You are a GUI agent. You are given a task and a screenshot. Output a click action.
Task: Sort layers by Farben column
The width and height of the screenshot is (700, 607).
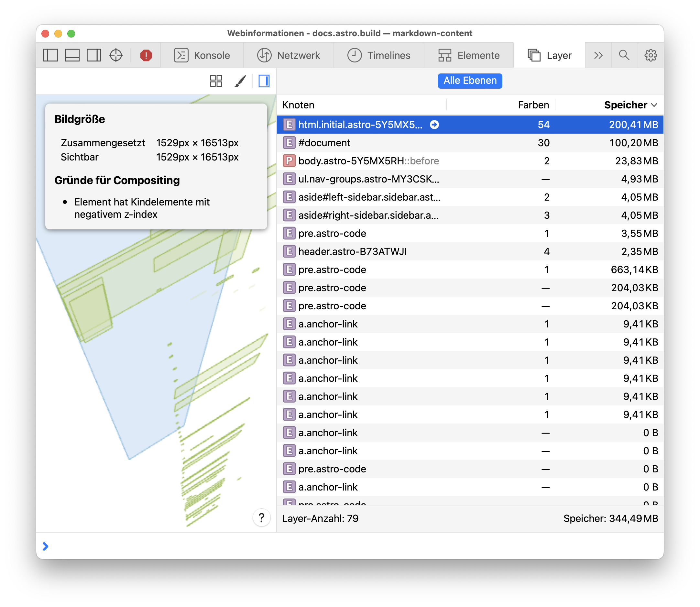click(x=533, y=105)
